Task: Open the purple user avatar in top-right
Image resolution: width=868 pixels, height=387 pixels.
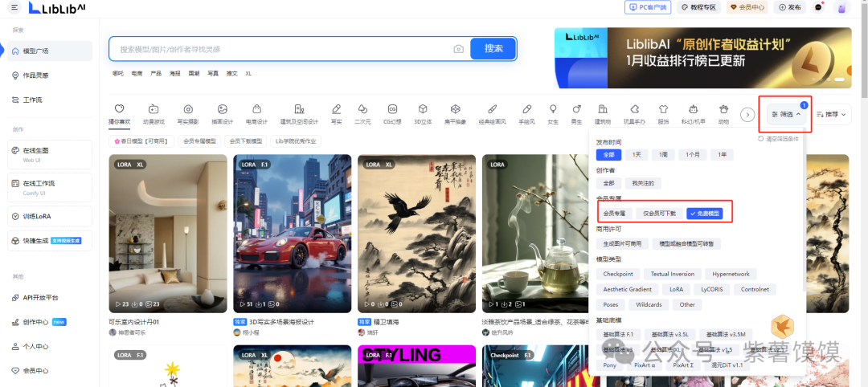Action: (842, 7)
